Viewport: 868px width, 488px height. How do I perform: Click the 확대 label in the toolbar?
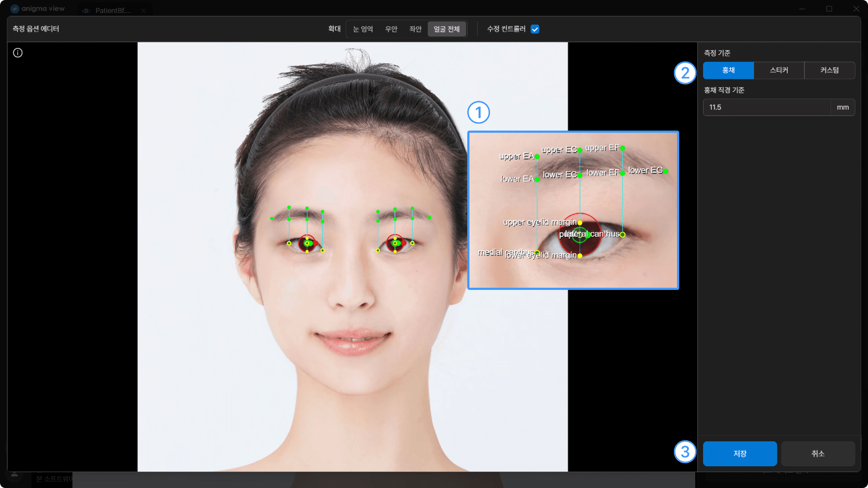click(x=335, y=29)
